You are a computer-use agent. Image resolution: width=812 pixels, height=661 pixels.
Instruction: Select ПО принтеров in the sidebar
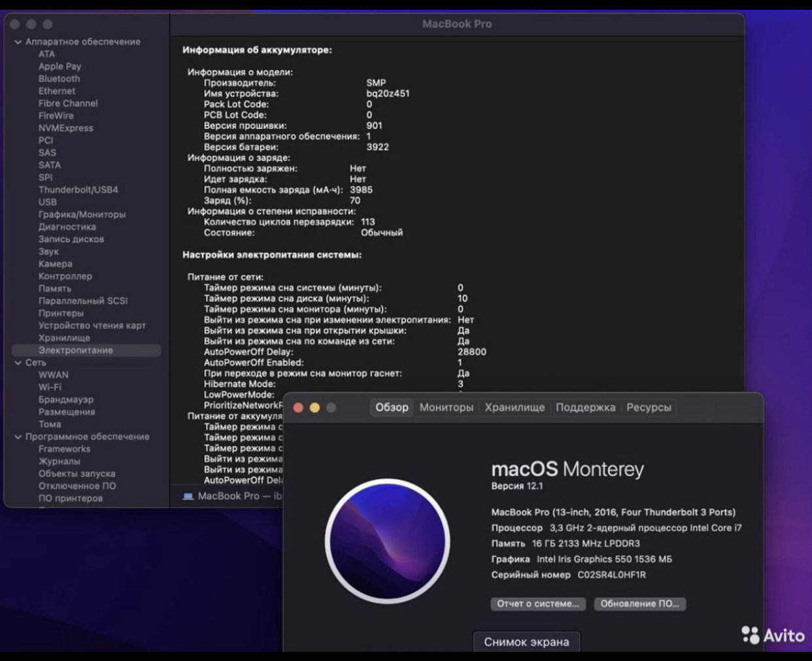click(x=70, y=498)
